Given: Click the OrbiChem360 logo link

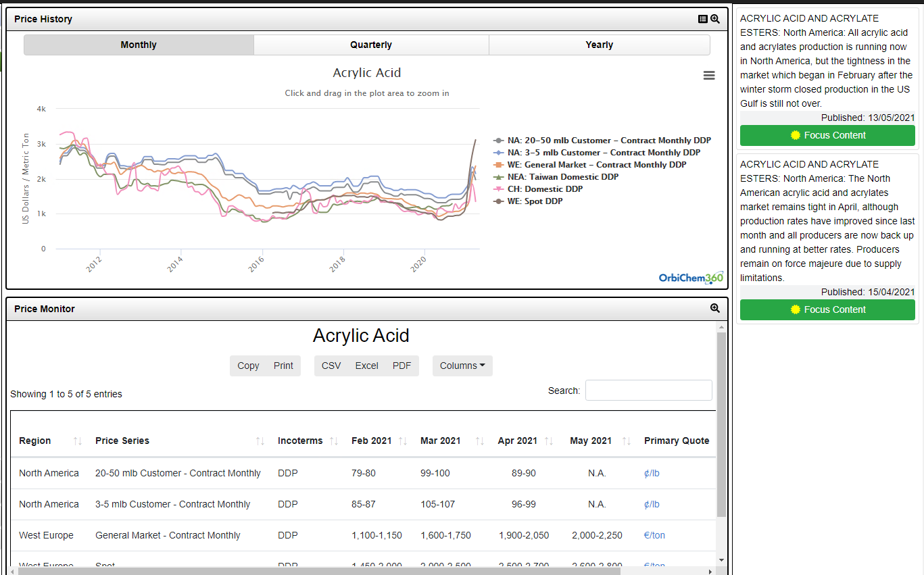Looking at the screenshot, I should coord(691,278).
